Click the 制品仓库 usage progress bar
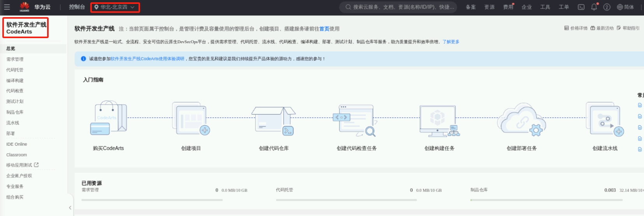Image resolution: width=644 pixels, height=216 pixels. click(546, 200)
